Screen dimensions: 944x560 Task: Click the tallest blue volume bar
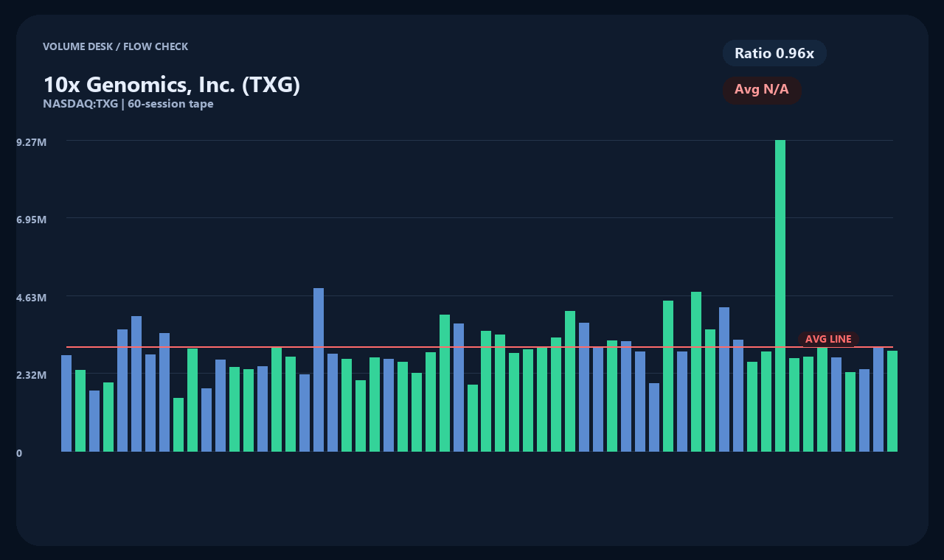click(x=319, y=370)
